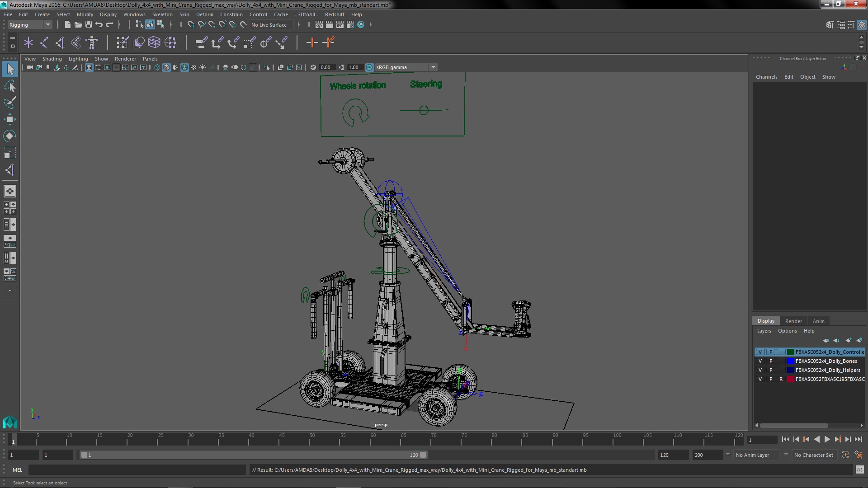Choose the Rotate tool in toolbox
868x488 pixels.
click(10, 136)
